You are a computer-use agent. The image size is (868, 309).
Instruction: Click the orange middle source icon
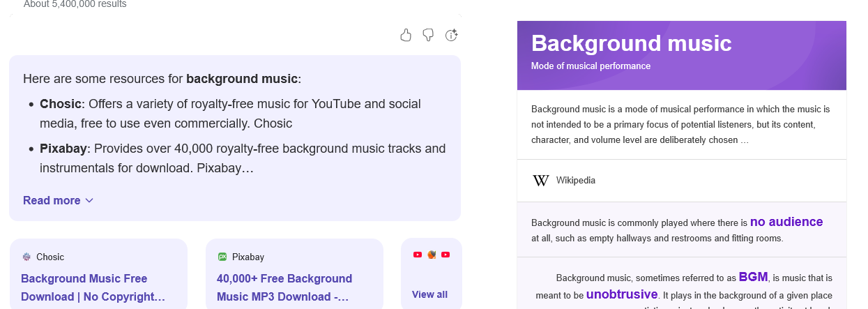(432, 255)
